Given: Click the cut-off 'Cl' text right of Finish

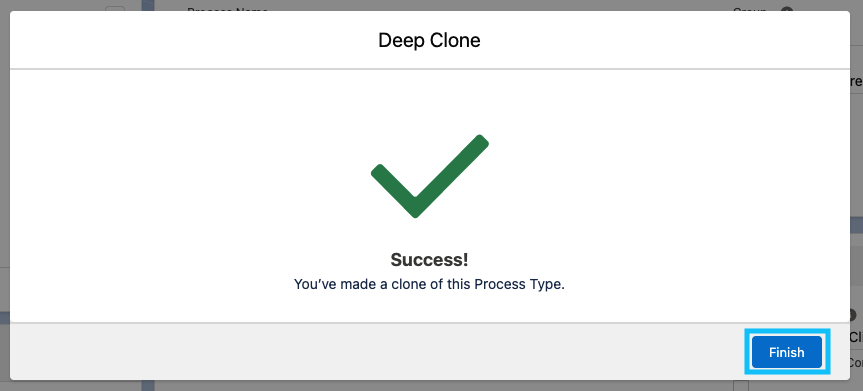Looking at the screenshot, I should coord(856,337).
